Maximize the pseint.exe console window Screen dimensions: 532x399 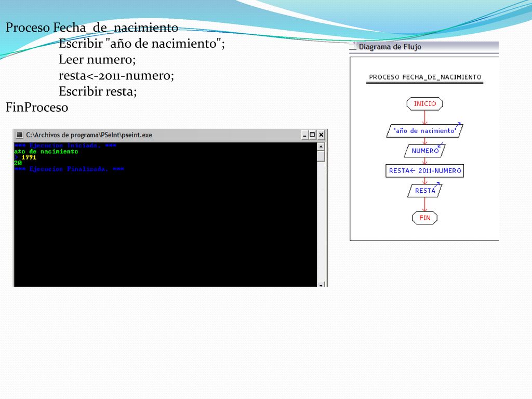312,135
